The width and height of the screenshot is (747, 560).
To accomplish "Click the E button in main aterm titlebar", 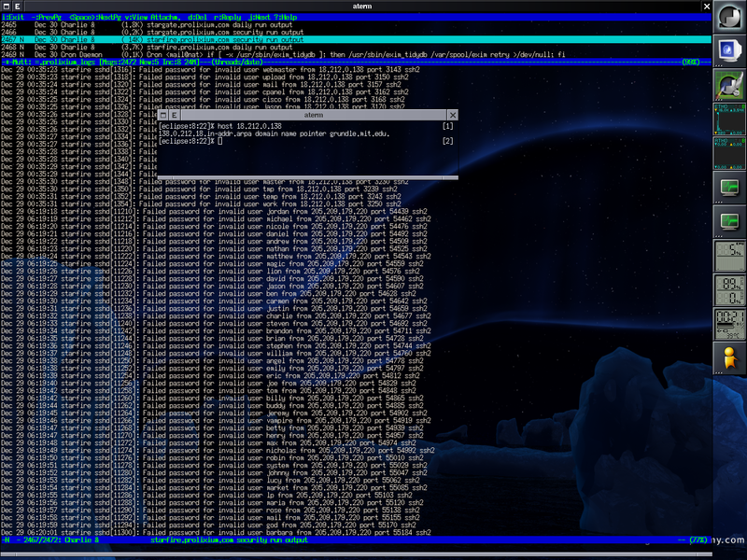I will pos(18,7).
